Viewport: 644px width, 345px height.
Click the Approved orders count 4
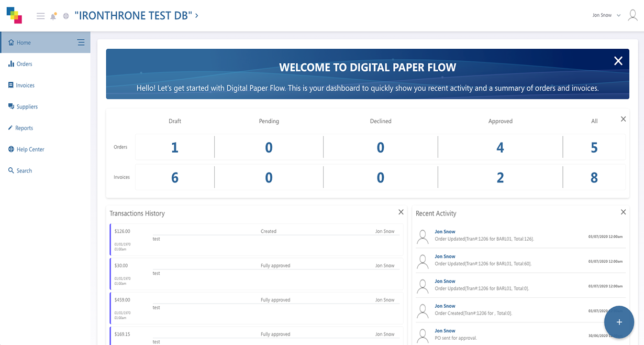tap(500, 148)
